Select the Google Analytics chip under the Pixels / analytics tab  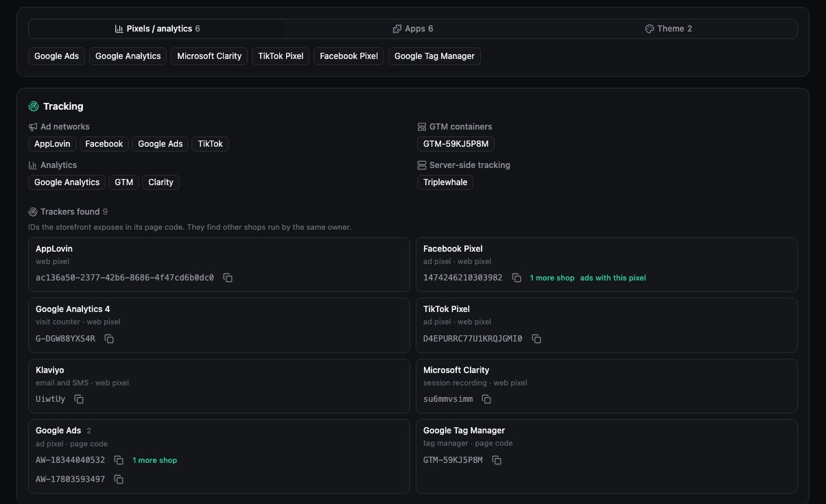point(128,56)
